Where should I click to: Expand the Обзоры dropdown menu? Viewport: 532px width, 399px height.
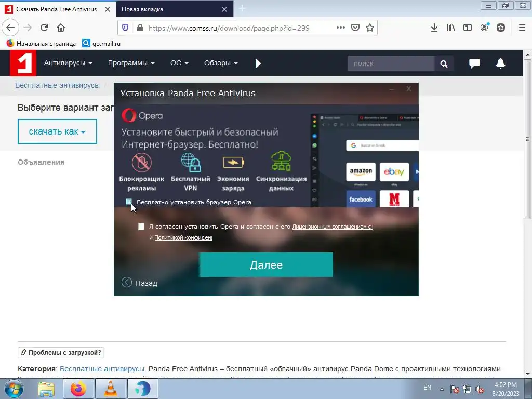coord(221,63)
